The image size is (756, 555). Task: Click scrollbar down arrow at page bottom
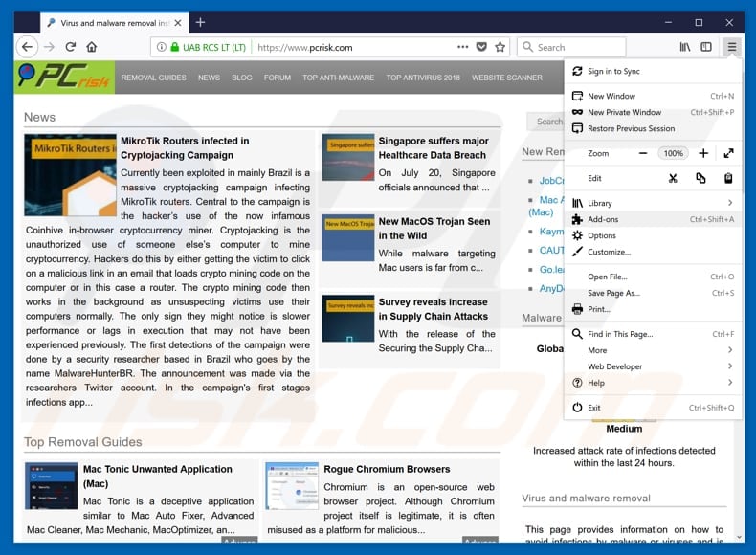click(739, 537)
